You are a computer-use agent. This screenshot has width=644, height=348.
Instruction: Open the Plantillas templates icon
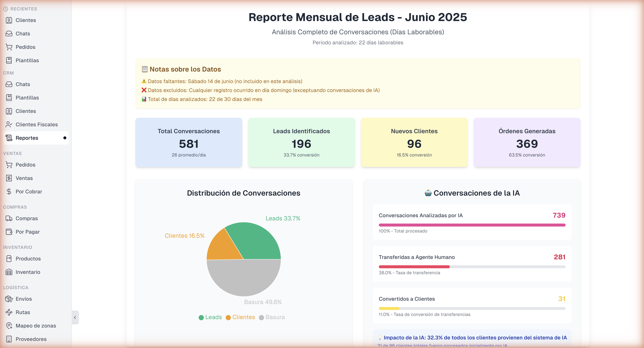coord(9,60)
